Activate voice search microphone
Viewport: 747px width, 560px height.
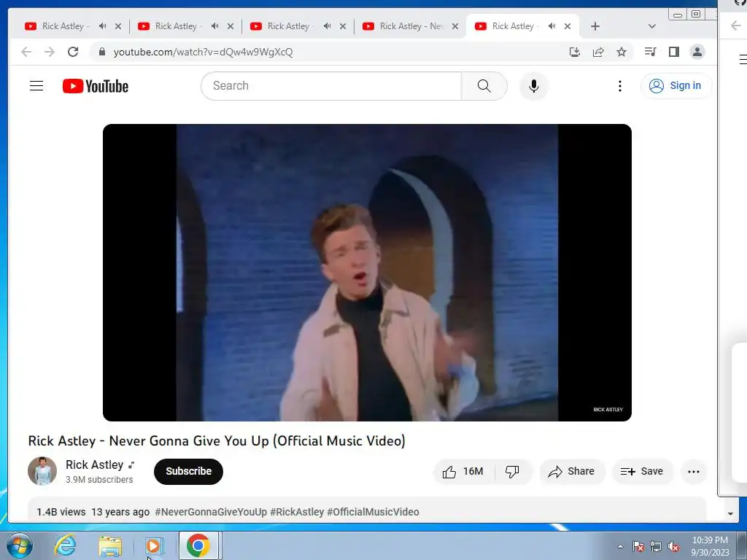533,86
